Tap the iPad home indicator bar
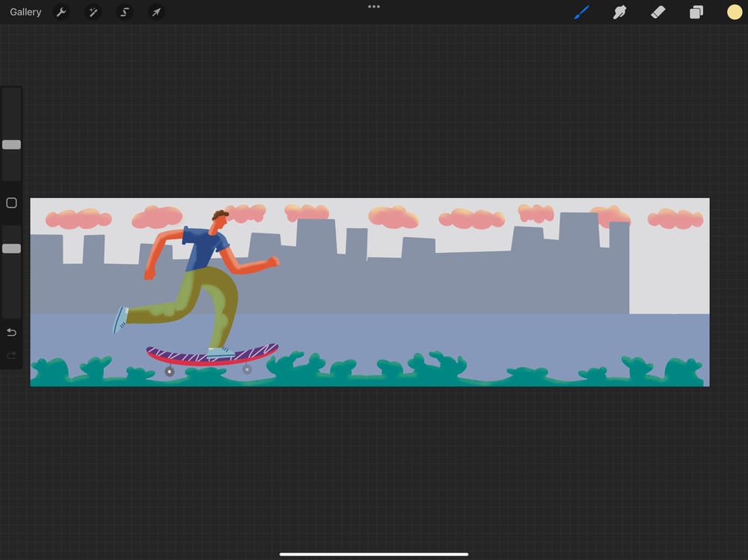 [x=374, y=554]
